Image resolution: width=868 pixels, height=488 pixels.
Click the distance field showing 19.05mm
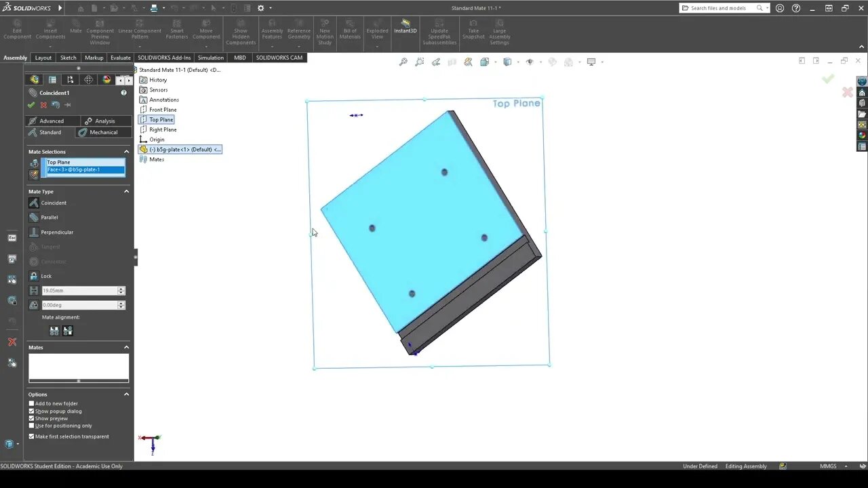pyautogui.click(x=79, y=291)
